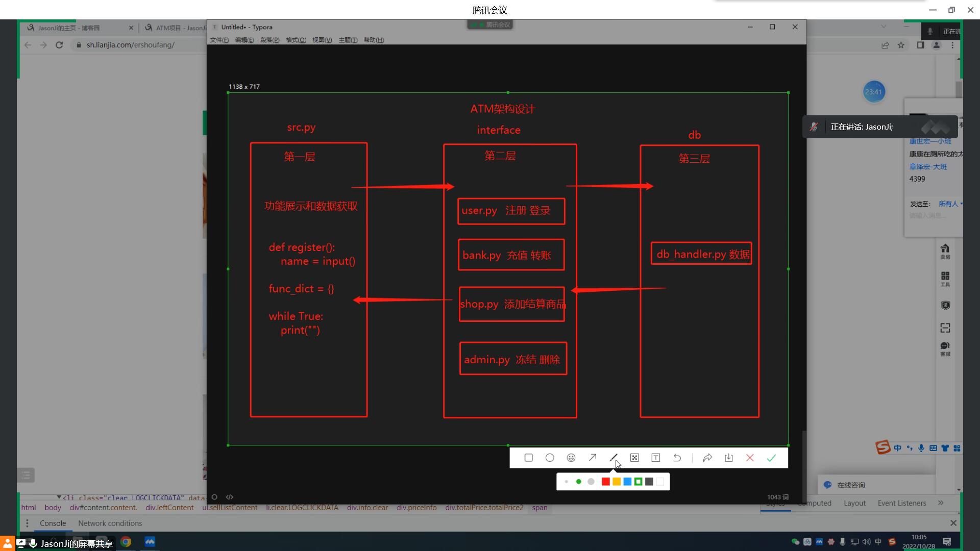Click the 客服 customer service sidebar icon

945,349
